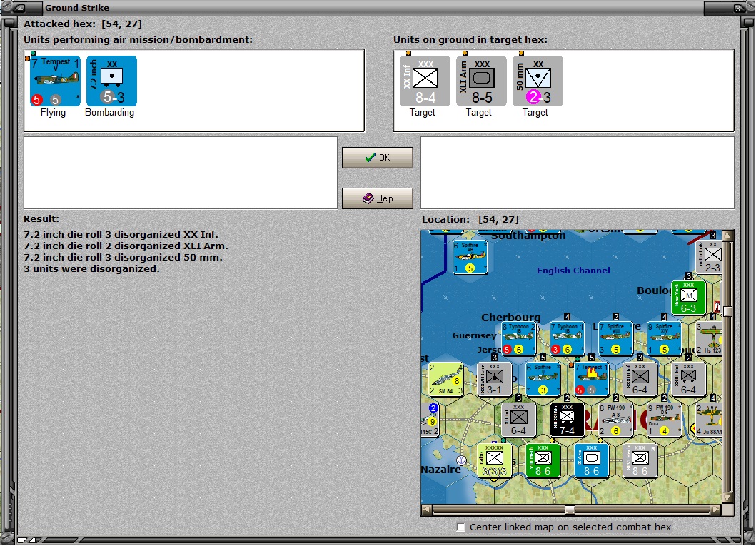This screenshot has height=546, width=756.
Task: Click map horizontal scrollbar right arrow
Action: (717, 510)
